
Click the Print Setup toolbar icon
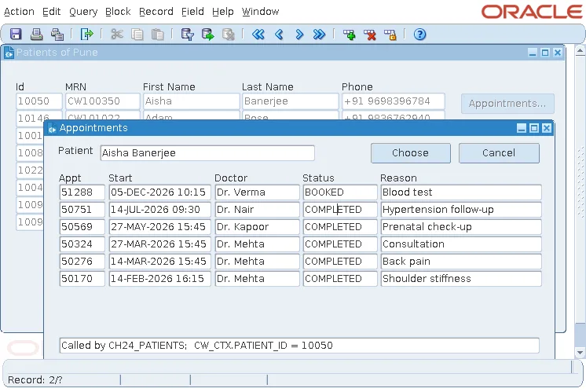coord(57,35)
